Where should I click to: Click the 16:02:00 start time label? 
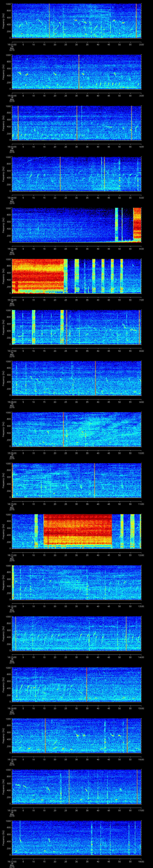click(x=12, y=96)
